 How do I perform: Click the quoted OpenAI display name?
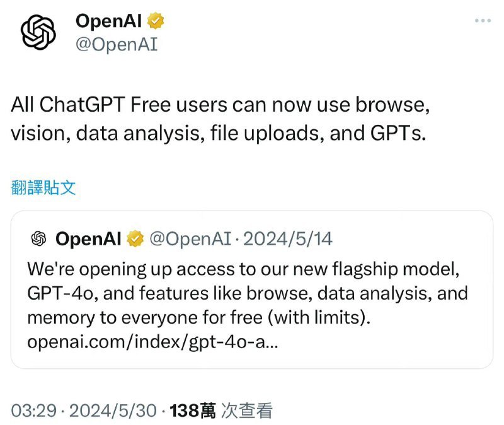pos(88,239)
